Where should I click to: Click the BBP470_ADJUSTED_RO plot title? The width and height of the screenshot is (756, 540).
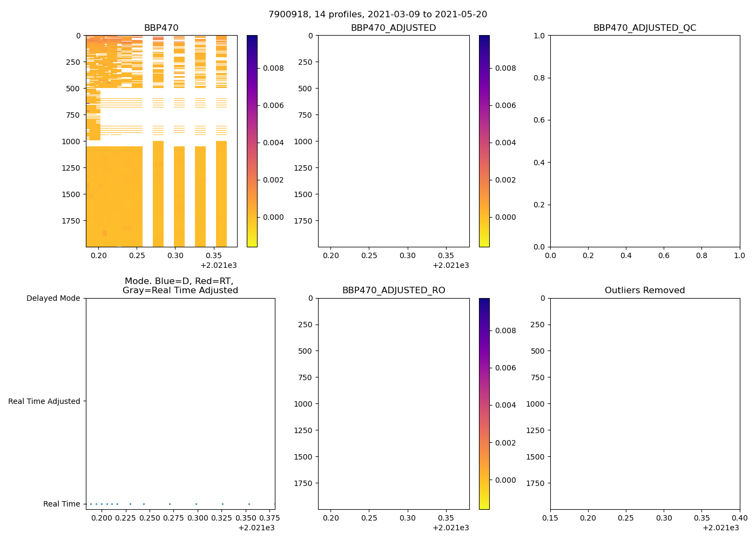393,291
